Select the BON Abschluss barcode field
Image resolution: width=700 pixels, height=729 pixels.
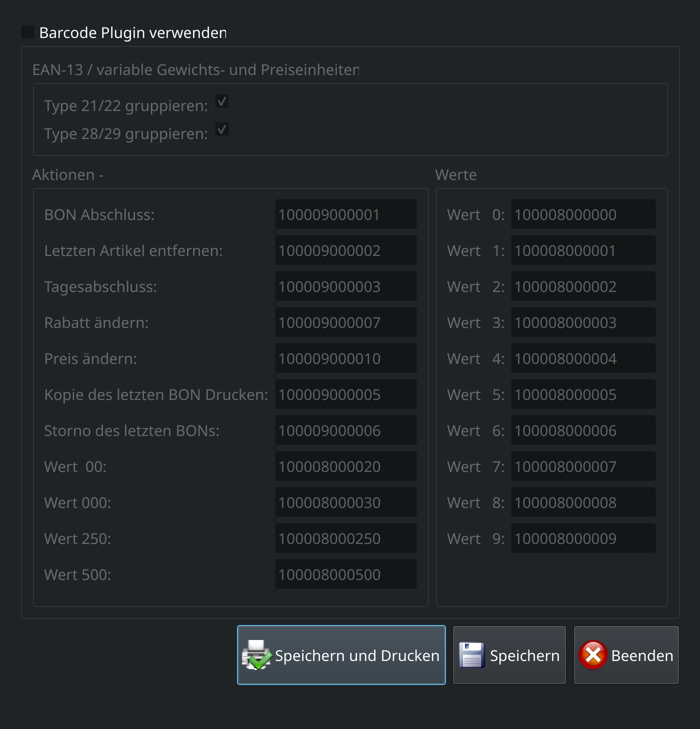pos(346,214)
